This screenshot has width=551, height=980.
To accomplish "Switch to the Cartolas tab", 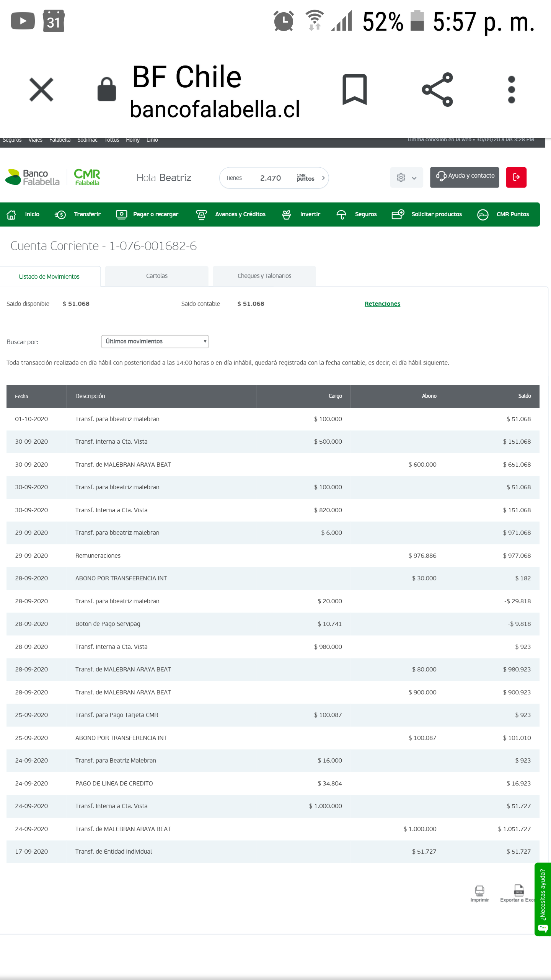I will pyautogui.click(x=156, y=276).
